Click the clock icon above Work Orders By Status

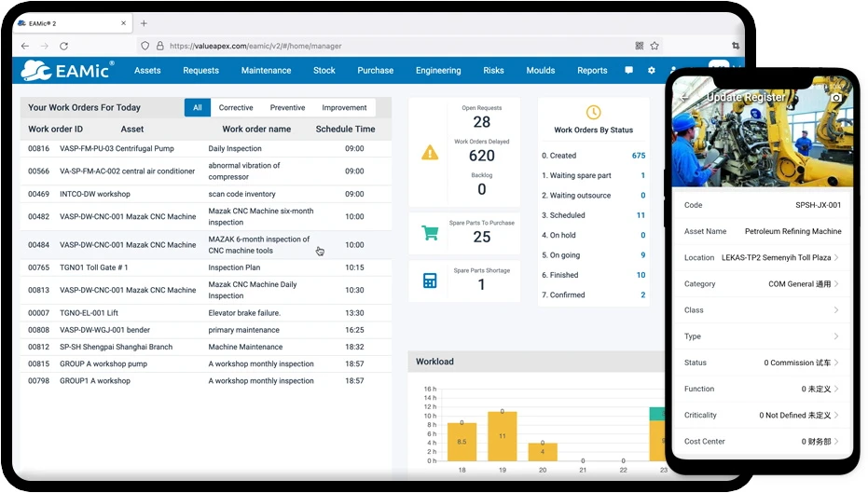pos(593,113)
